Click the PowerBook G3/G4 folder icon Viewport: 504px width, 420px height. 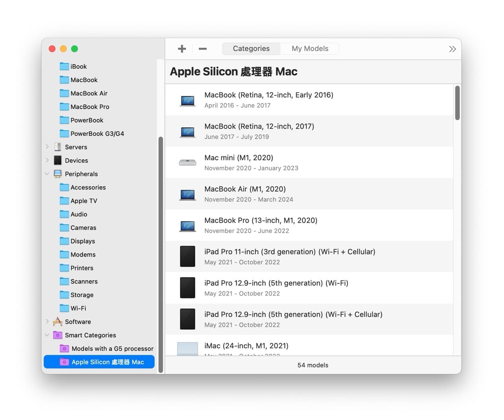(x=64, y=133)
